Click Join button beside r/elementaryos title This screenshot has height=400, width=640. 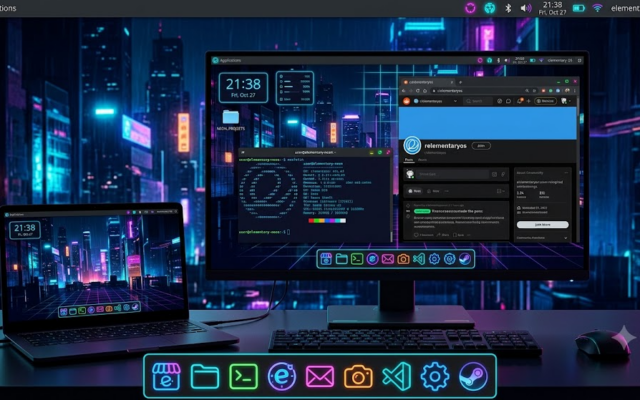pos(481,146)
